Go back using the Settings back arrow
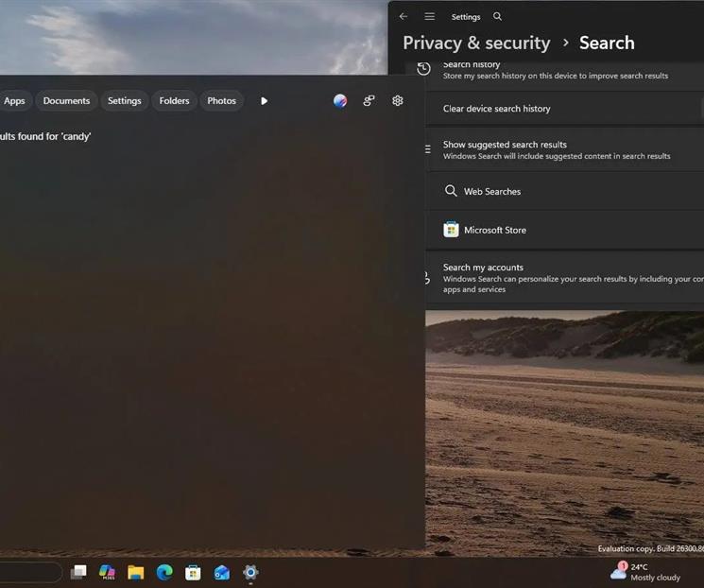The width and height of the screenshot is (704, 588). (x=404, y=17)
